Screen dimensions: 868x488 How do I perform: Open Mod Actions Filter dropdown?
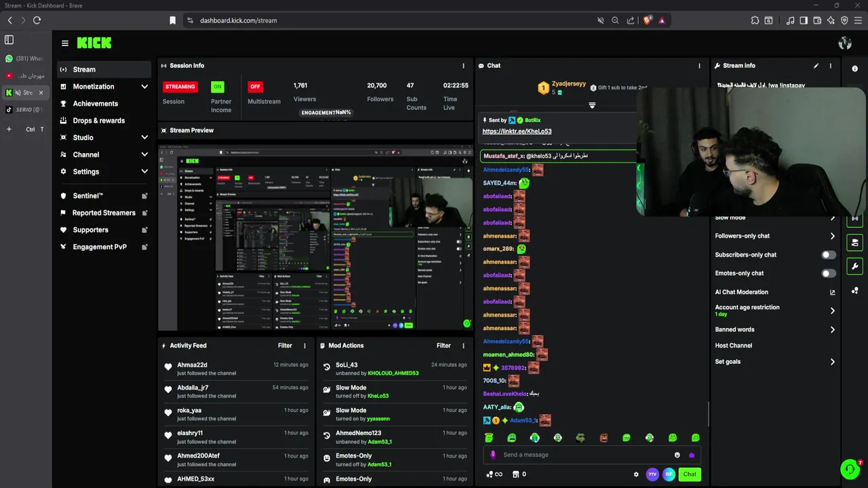(443, 346)
